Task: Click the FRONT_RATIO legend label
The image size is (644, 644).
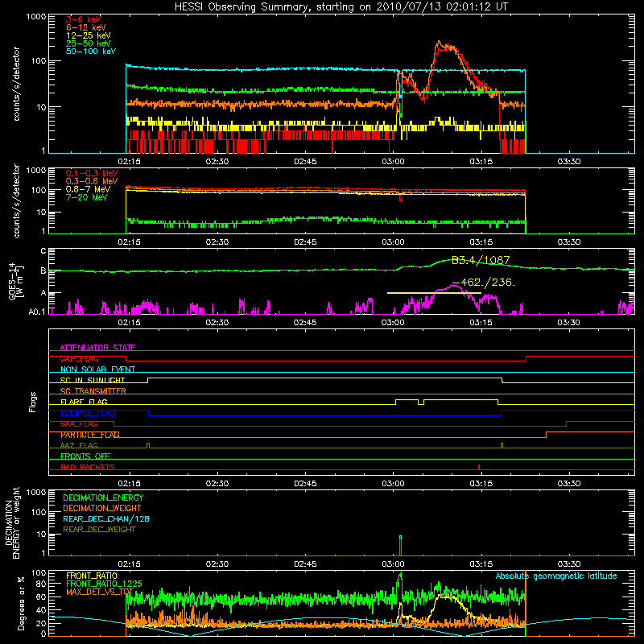Action: (92, 576)
